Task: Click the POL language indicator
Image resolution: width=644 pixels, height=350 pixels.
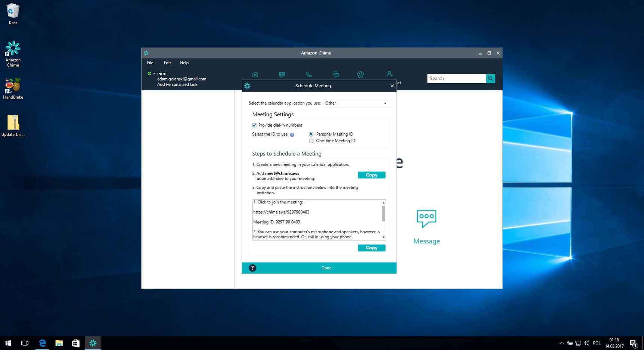Action: tap(597, 343)
